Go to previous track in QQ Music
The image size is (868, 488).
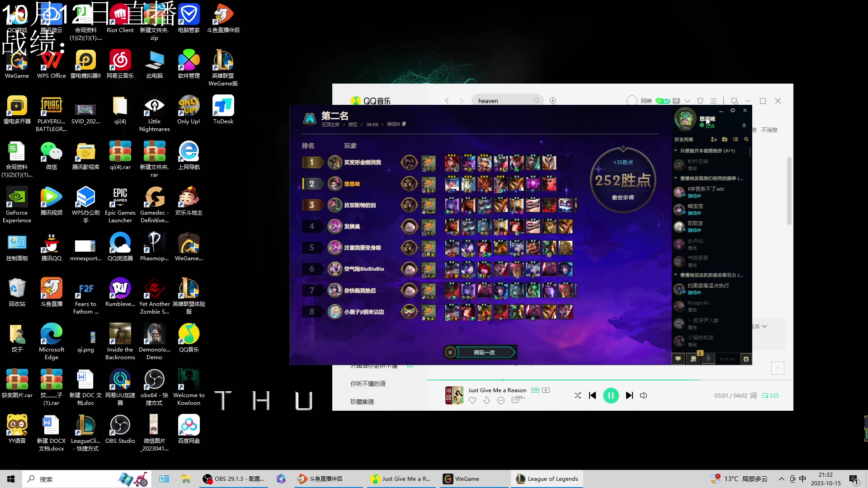point(592,395)
